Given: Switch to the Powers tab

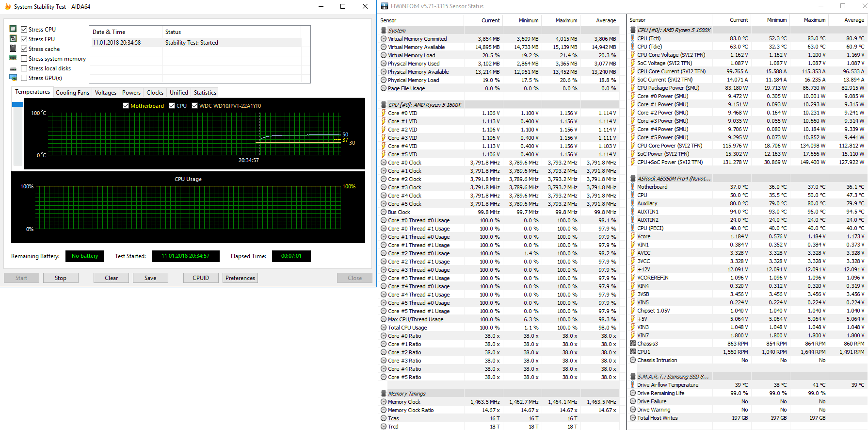Looking at the screenshot, I should click(131, 93).
